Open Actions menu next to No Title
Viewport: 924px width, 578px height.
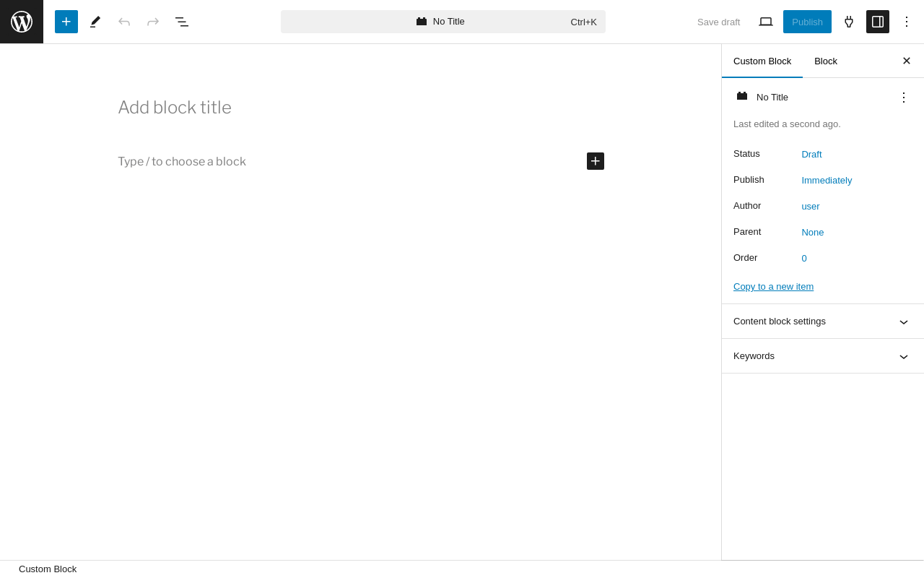click(904, 97)
